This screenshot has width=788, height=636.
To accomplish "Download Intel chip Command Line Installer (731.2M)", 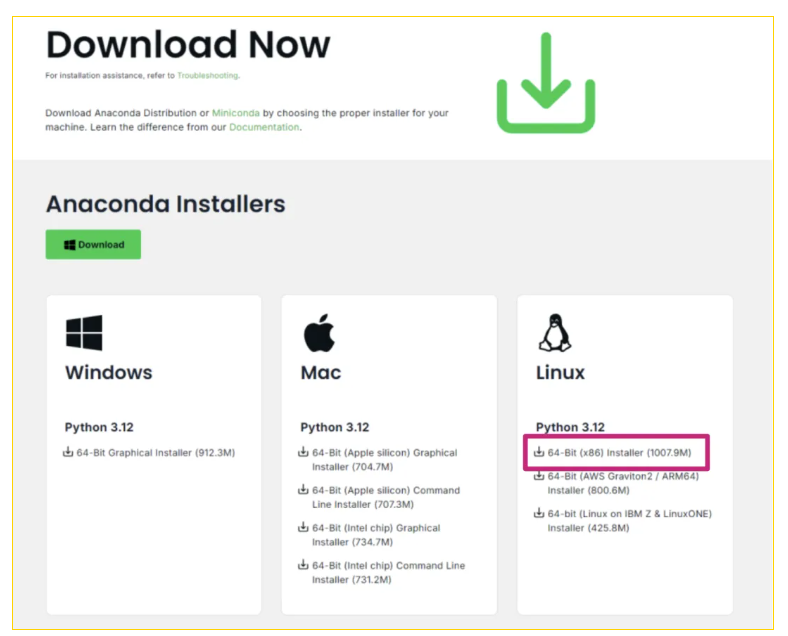I will (388, 573).
